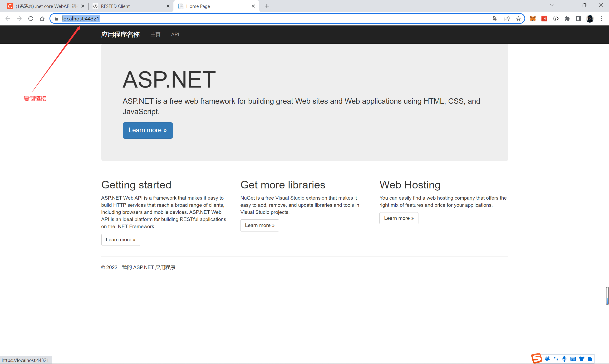Screen dimensions: 609x364
Task: Click the blue Learn more button
Action: pyautogui.click(x=148, y=130)
